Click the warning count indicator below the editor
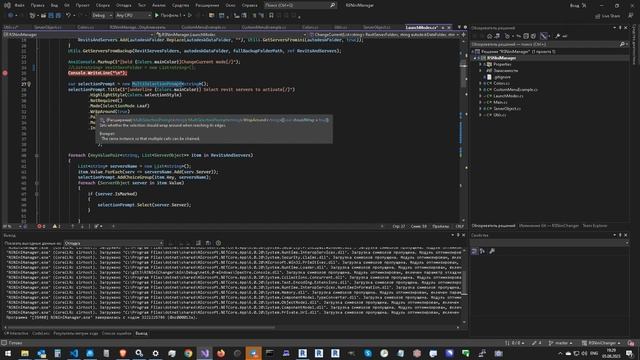 tap(56, 226)
